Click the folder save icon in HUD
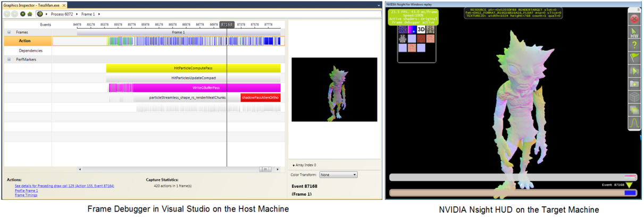Viewport: 644px width, 218px height. click(x=634, y=84)
